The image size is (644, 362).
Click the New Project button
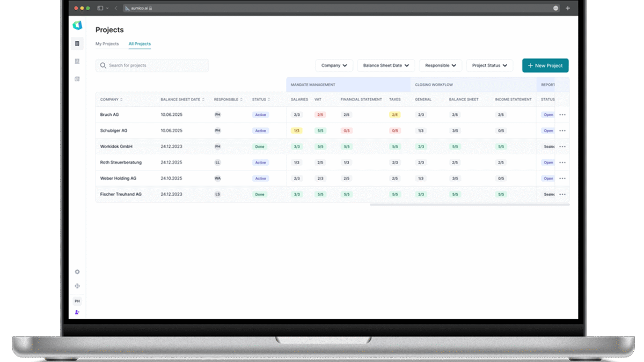[x=545, y=65]
